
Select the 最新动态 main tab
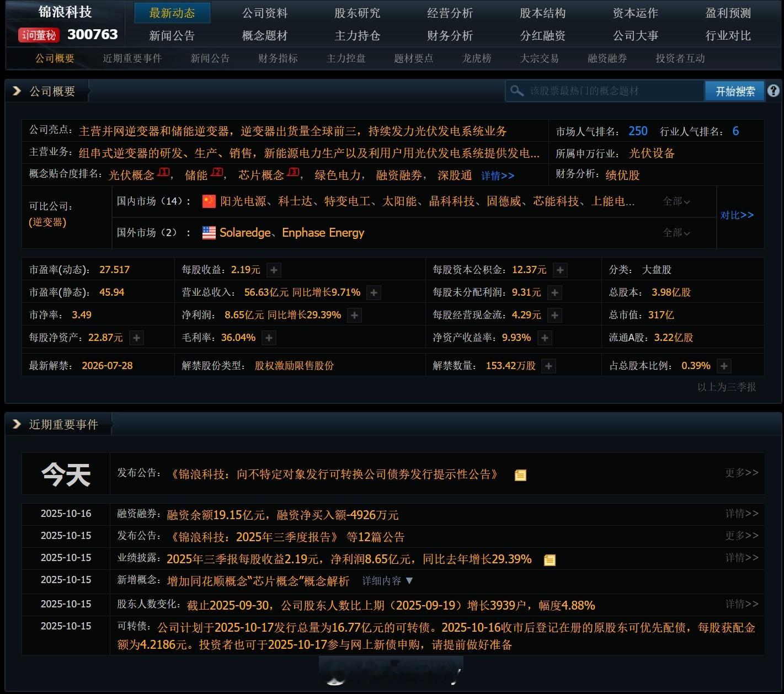coord(172,13)
